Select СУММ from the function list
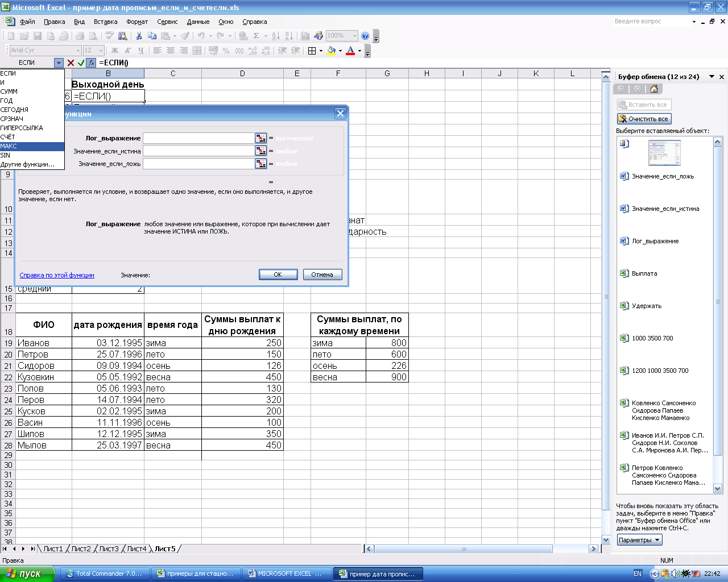Screen dimensions: 728x582 pyautogui.click(x=32, y=92)
